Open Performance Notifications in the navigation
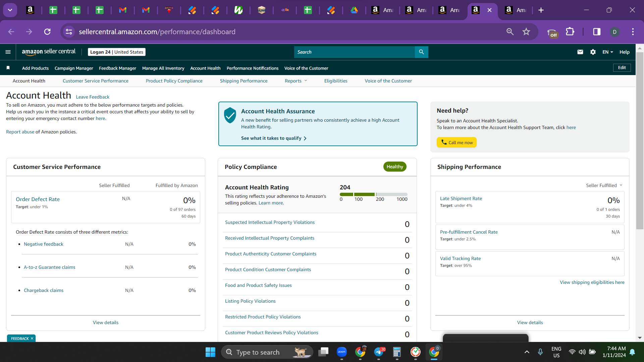 (253, 68)
